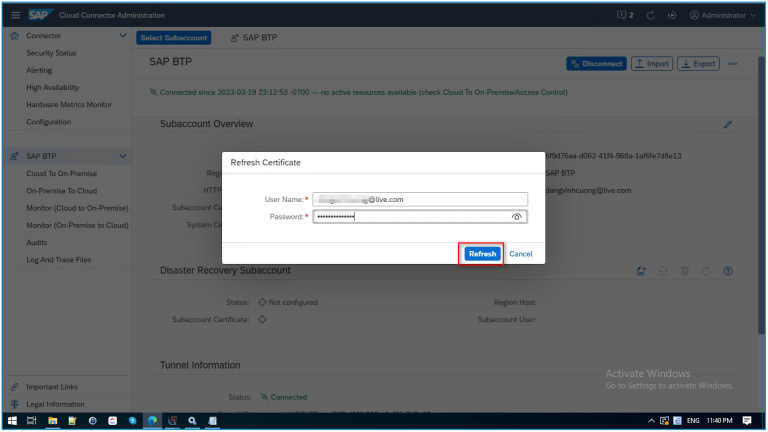Cancel the Refresh Certificate dialog

(x=520, y=254)
